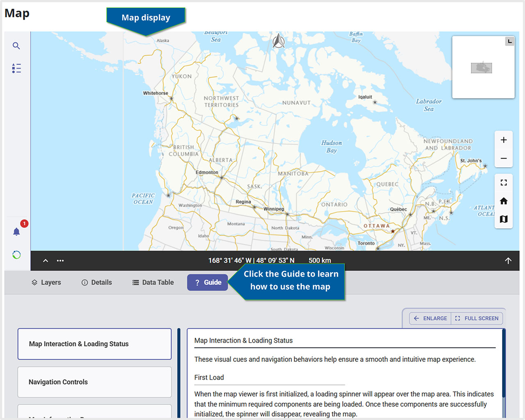This screenshot has height=420, width=525.
Task: Toggle the overview map corner button
Action: pyautogui.click(x=509, y=41)
